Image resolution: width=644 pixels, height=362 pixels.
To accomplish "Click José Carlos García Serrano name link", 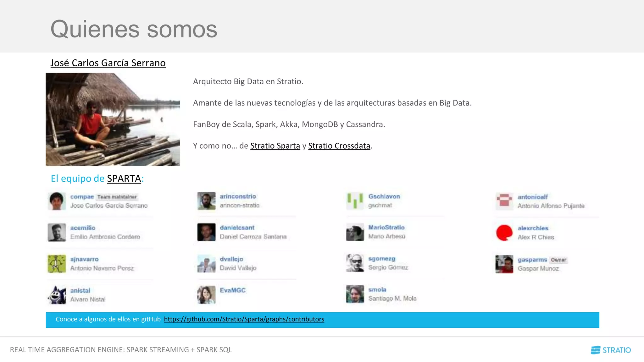I will [x=108, y=63].
